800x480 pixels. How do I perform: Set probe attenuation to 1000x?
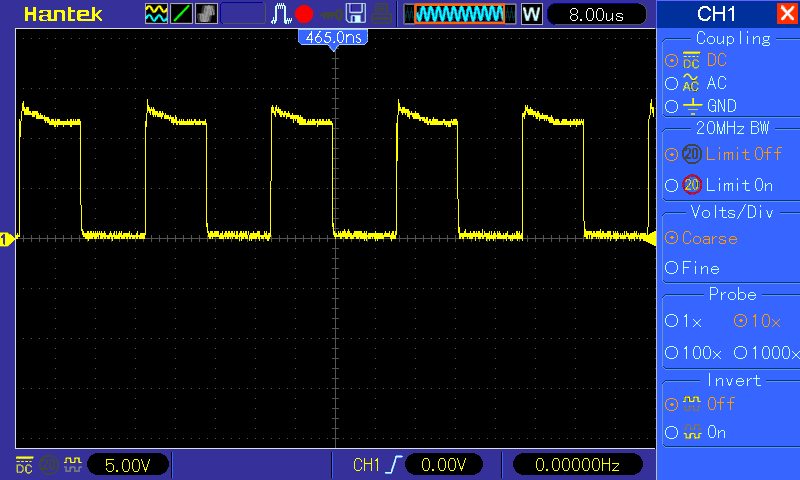767,352
